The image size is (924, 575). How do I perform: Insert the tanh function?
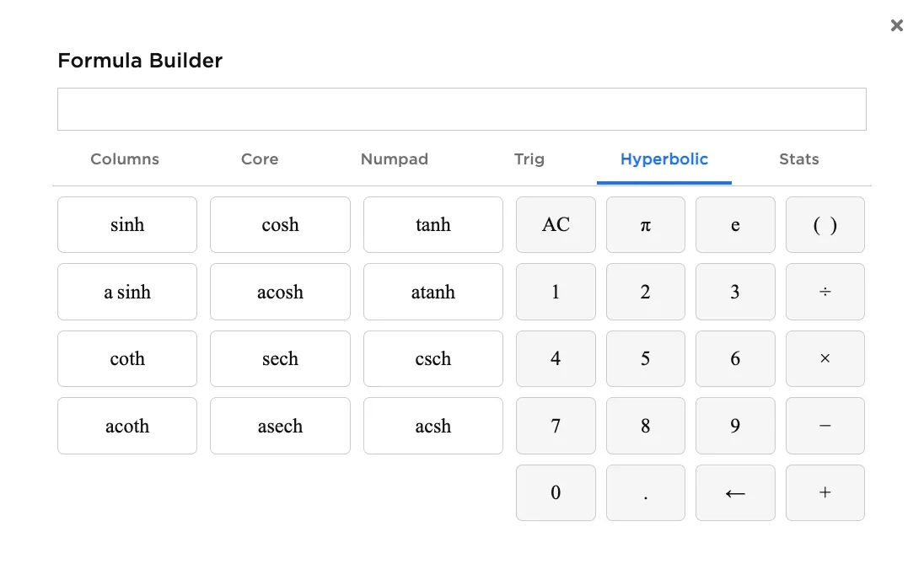tap(432, 224)
